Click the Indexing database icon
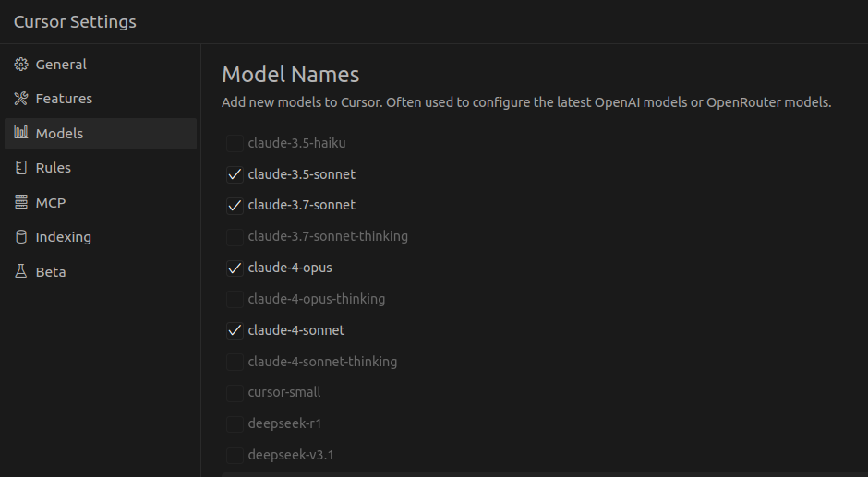Image resolution: width=868 pixels, height=477 pixels. [x=21, y=237]
